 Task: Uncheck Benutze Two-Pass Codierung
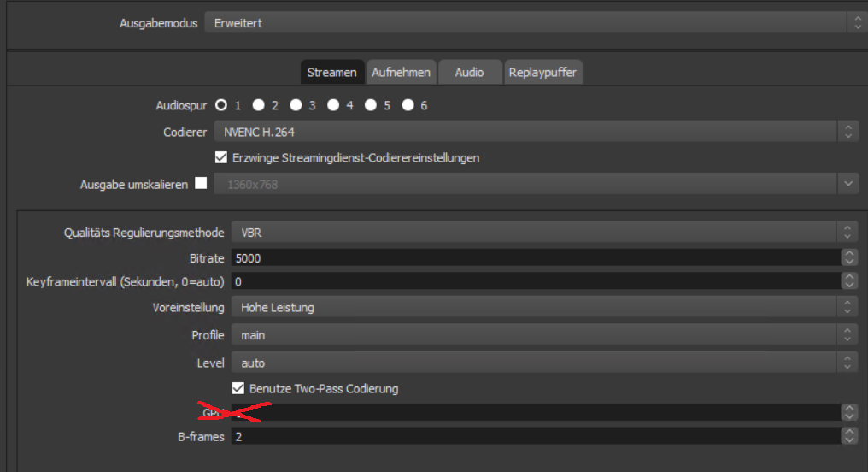point(238,388)
